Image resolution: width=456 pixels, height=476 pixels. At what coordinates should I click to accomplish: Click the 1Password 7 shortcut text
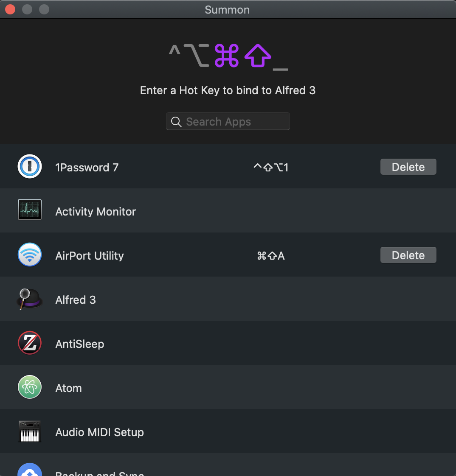271,167
